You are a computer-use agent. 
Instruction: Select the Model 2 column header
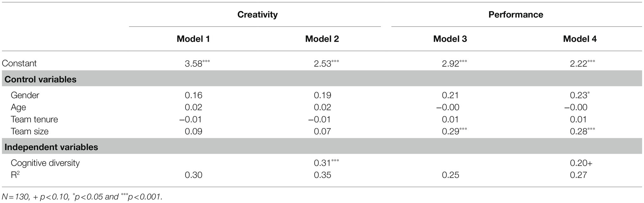(x=322, y=39)
